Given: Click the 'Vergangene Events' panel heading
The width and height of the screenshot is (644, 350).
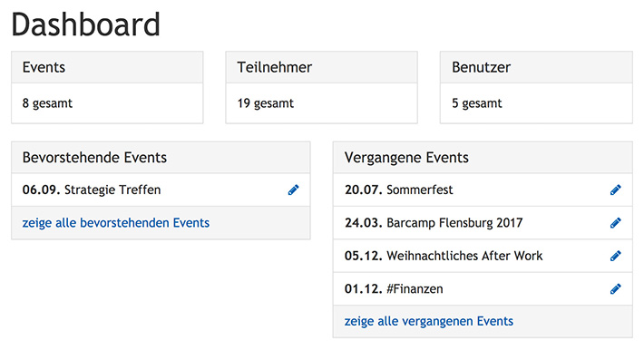Looking at the screenshot, I should pos(483,158).
